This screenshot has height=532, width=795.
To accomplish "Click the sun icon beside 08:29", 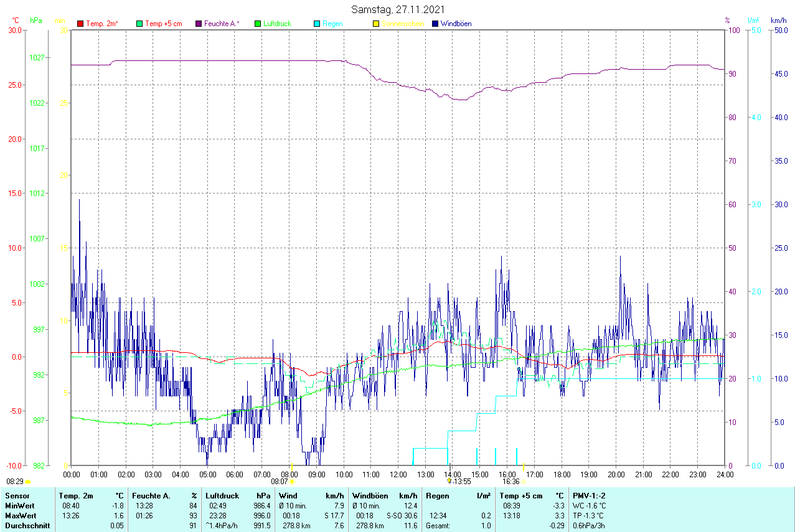I will (x=27, y=482).
